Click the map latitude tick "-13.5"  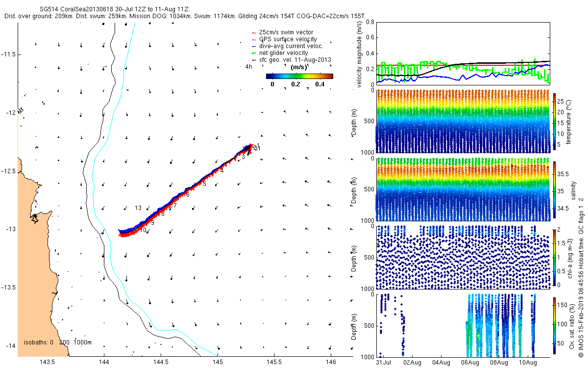tap(9, 288)
